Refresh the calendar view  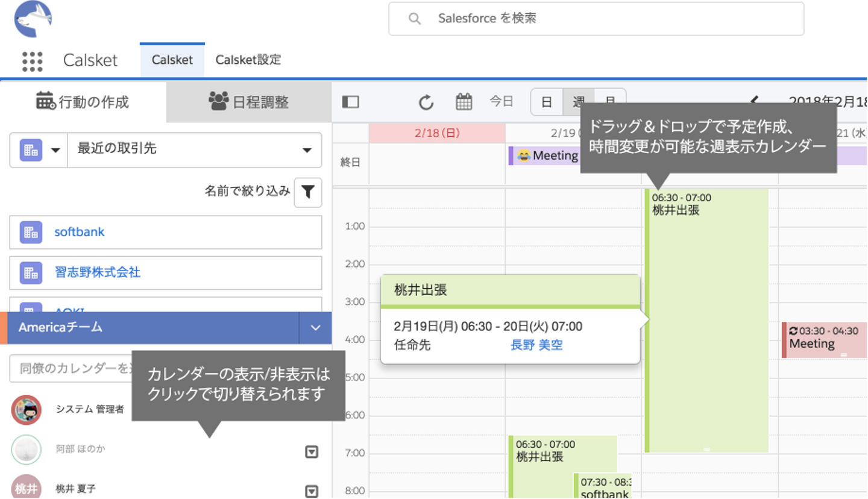tap(426, 102)
